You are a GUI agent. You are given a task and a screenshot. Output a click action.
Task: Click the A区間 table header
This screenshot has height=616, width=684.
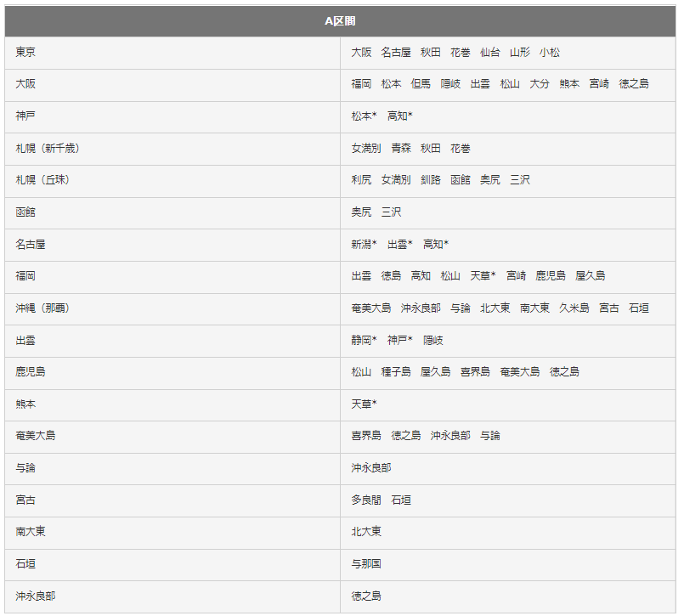coord(340,21)
